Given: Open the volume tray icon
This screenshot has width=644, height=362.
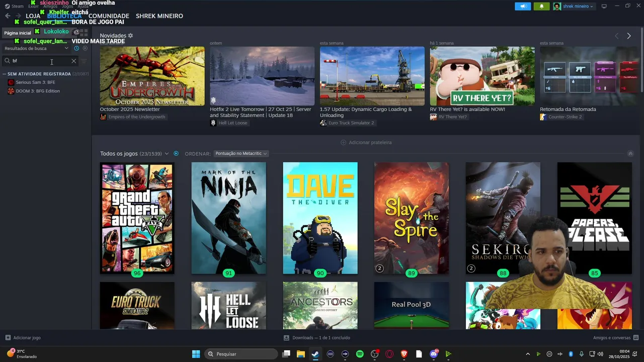Looking at the screenshot, I should [600, 354].
